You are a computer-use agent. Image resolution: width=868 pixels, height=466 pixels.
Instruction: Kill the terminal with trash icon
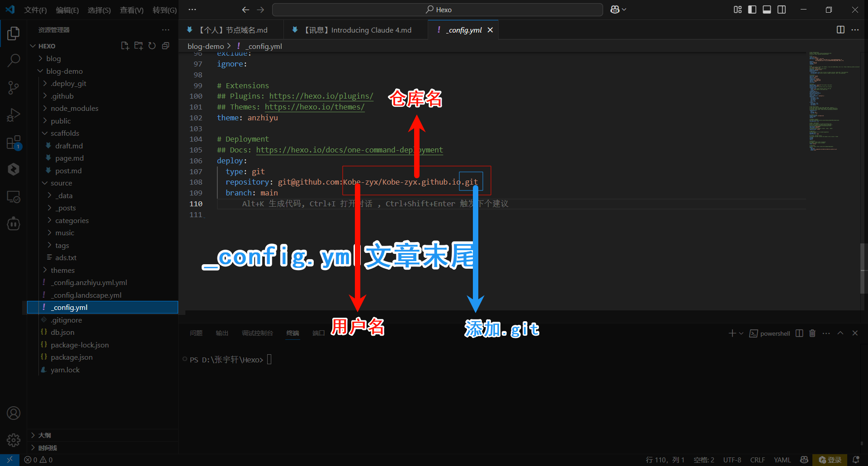[812, 333]
